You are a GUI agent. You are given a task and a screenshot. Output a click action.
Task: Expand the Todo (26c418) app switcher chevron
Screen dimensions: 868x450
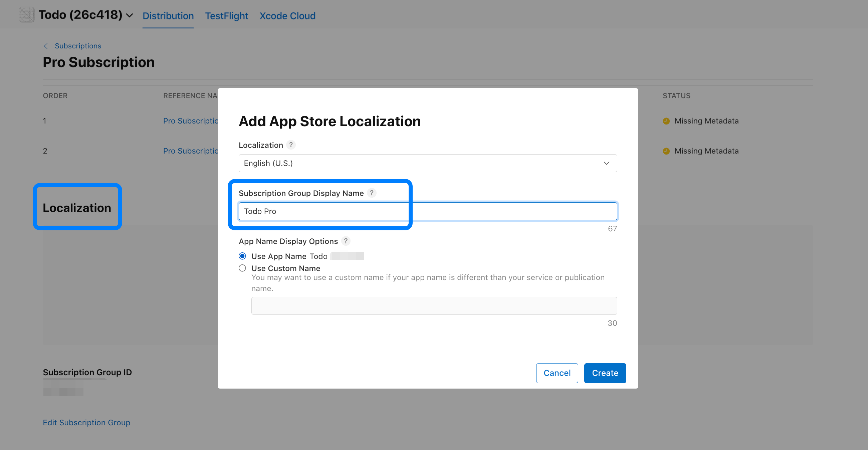click(x=130, y=15)
